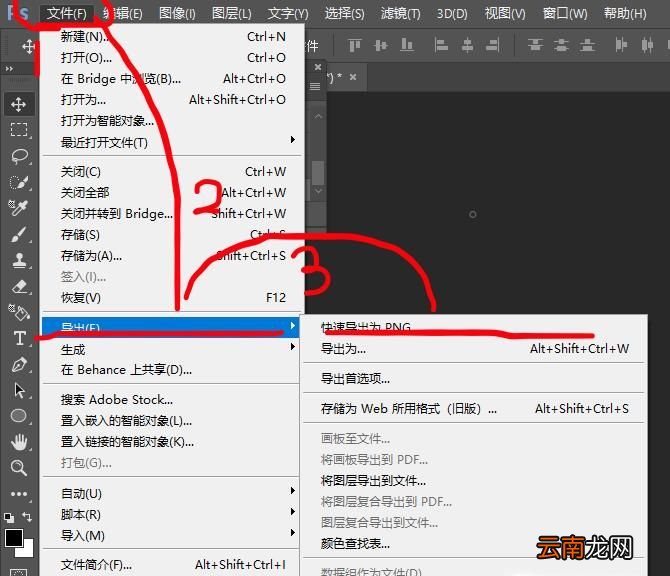The height and width of the screenshot is (576, 670).
Task: Select the Clone Stamp tool
Action: [18, 260]
